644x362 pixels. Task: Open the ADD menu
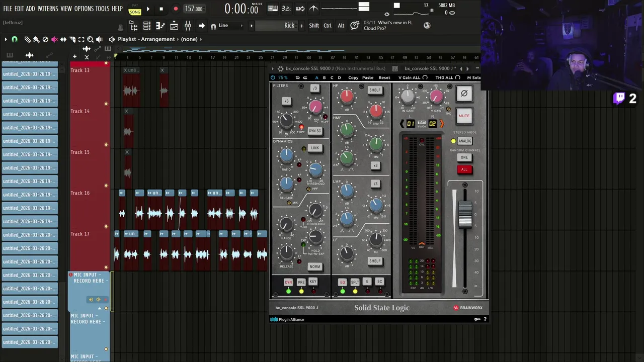click(31, 9)
